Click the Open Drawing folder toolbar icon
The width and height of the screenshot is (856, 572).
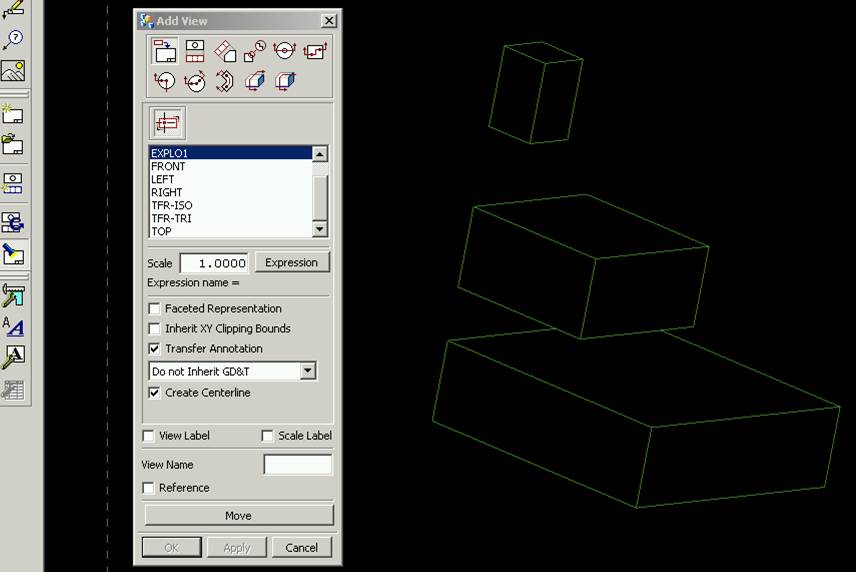[13, 145]
